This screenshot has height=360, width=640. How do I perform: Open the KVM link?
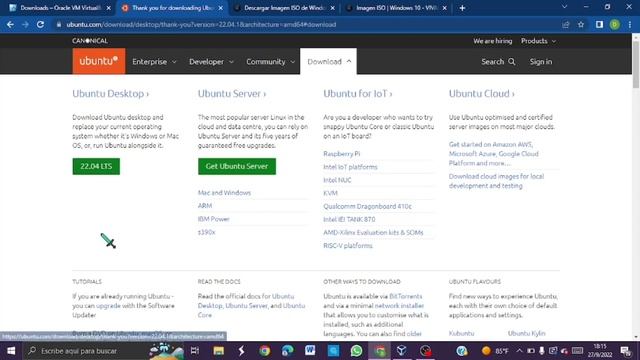(x=330, y=193)
